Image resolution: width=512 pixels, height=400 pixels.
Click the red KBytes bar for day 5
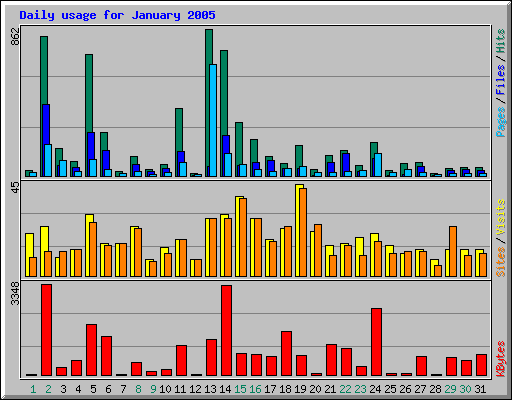pos(91,350)
